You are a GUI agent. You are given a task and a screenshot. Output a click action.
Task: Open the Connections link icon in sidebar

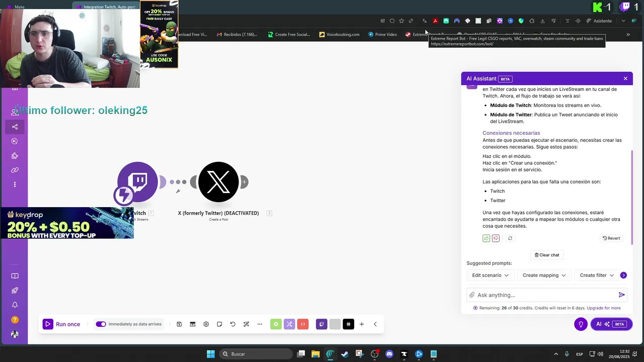(x=15, y=170)
